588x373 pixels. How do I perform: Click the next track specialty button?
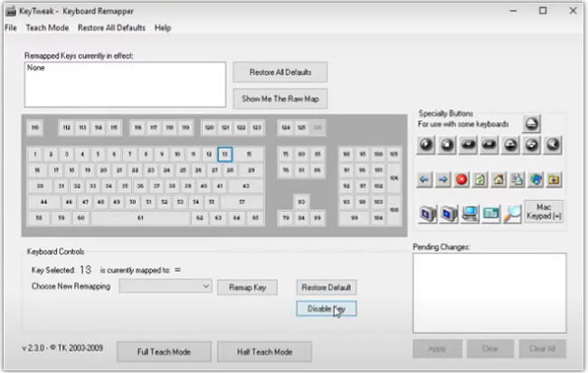[489, 145]
